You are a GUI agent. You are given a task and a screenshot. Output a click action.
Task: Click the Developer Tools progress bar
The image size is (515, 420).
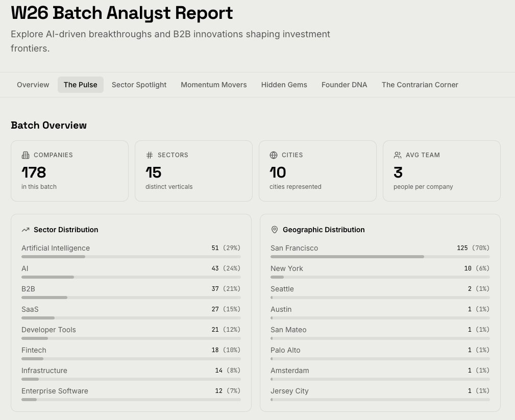pos(131,338)
